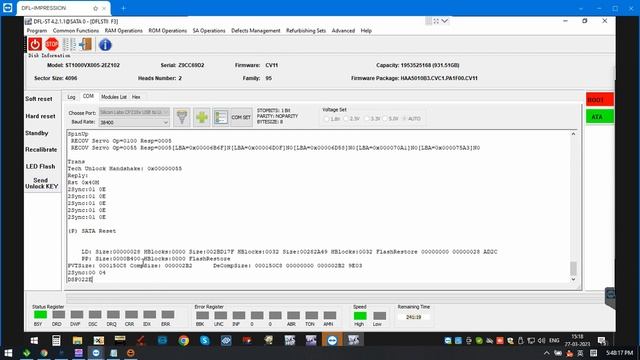
Task: Click the COM log scrollbar thumb
Action: (x=573, y=268)
